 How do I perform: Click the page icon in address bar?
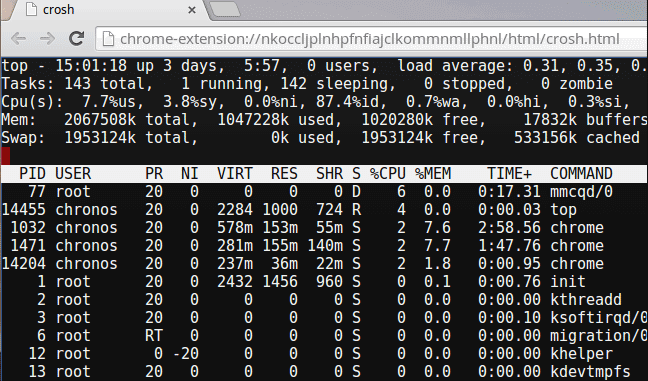(x=108, y=39)
